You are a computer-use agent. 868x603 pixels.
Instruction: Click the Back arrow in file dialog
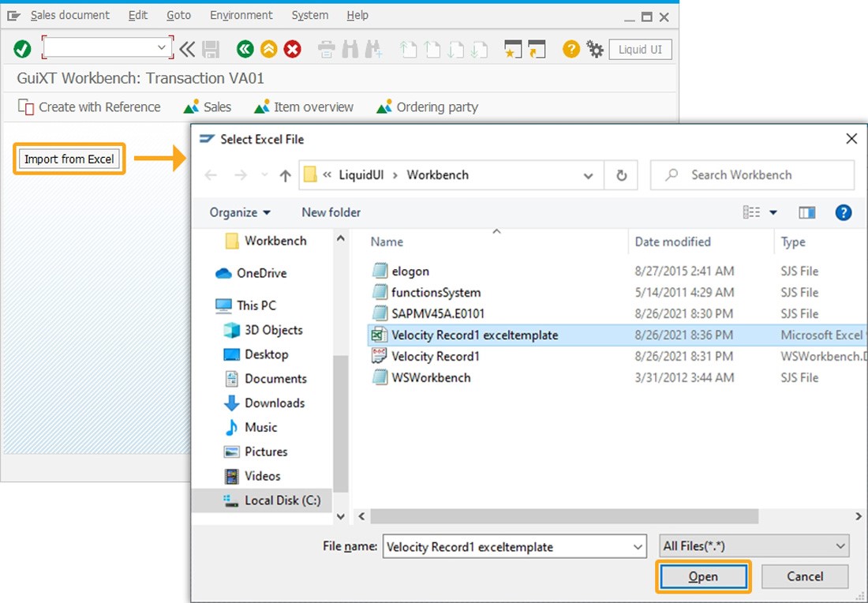211,175
